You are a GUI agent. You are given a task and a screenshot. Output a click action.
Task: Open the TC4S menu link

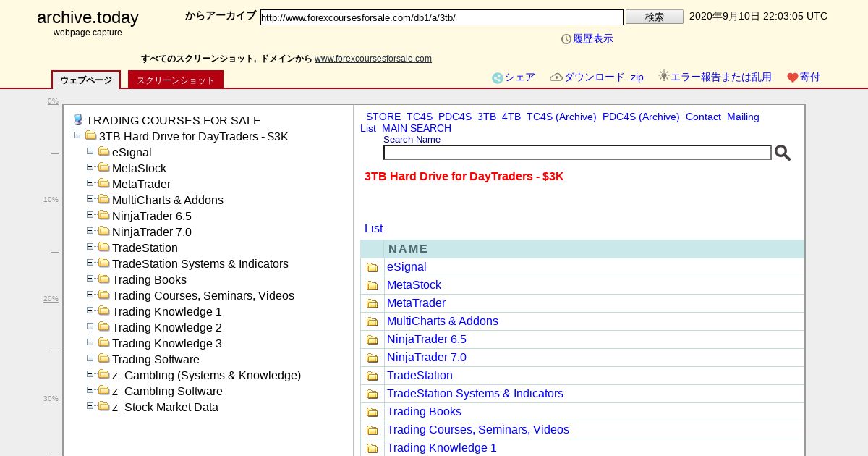(420, 117)
